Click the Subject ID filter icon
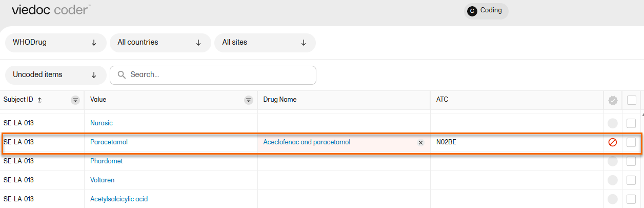Viewport: 644px width, 208px height. pyautogui.click(x=75, y=100)
